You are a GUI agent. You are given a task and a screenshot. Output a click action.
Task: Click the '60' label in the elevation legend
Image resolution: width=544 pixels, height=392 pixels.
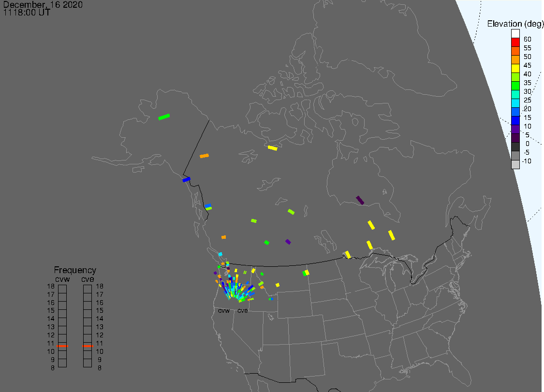tap(528, 39)
